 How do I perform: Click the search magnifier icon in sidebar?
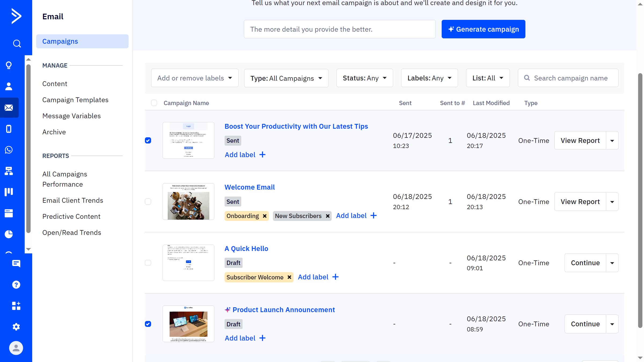point(17,43)
